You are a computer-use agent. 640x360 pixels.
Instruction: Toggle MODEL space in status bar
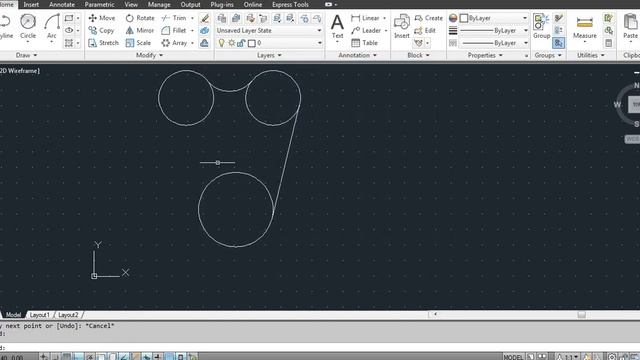[x=513, y=357]
